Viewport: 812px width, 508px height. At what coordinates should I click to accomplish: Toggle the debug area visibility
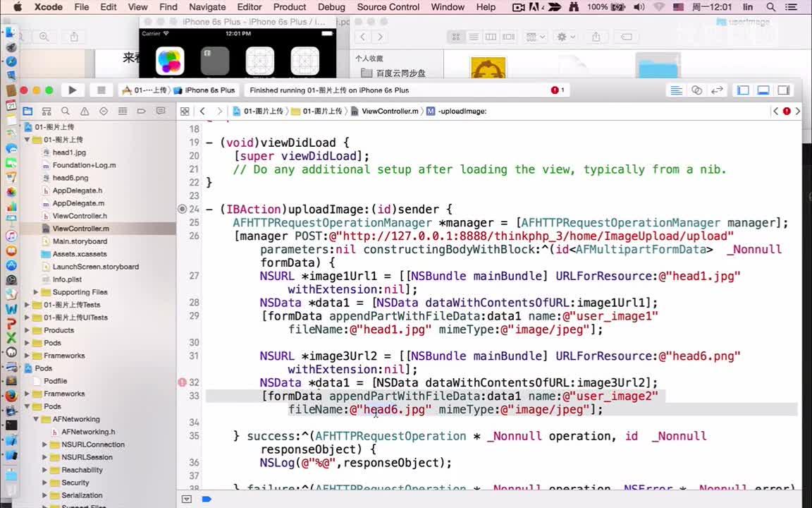pyautogui.click(x=763, y=90)
